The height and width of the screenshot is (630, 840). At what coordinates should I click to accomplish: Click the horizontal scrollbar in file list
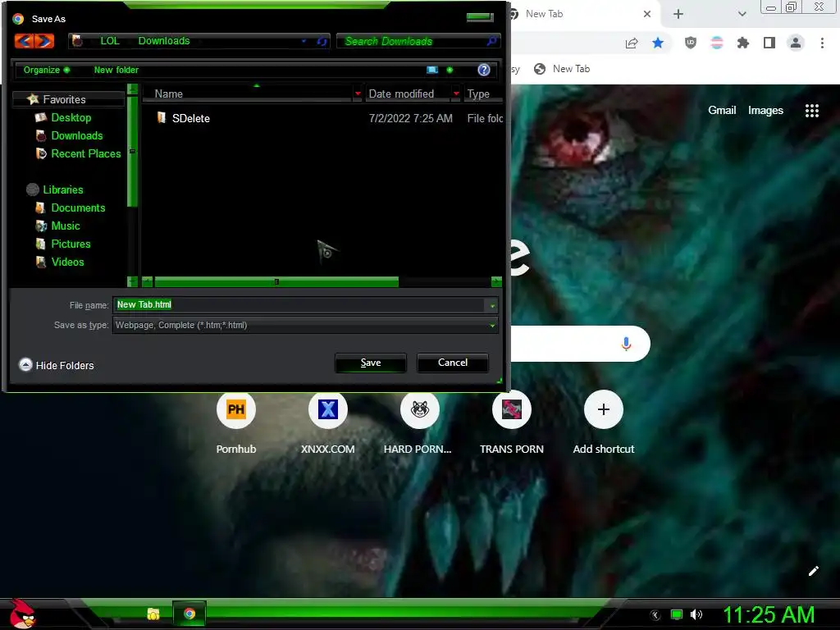[276, 282]
